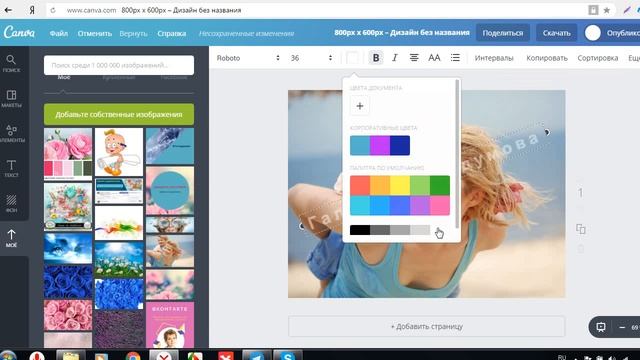Pick dark green swatch in default palette

pyautogui.click(x=440, y=185)
